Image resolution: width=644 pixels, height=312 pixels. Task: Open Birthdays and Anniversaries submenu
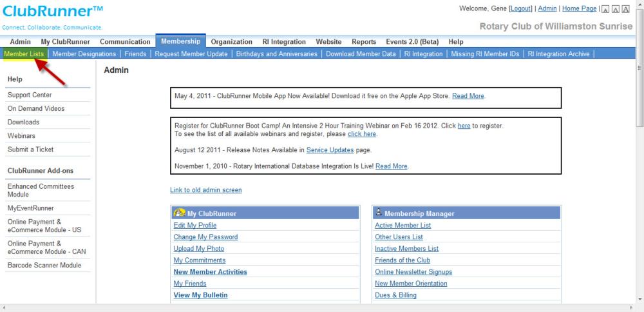click(277, 54)
